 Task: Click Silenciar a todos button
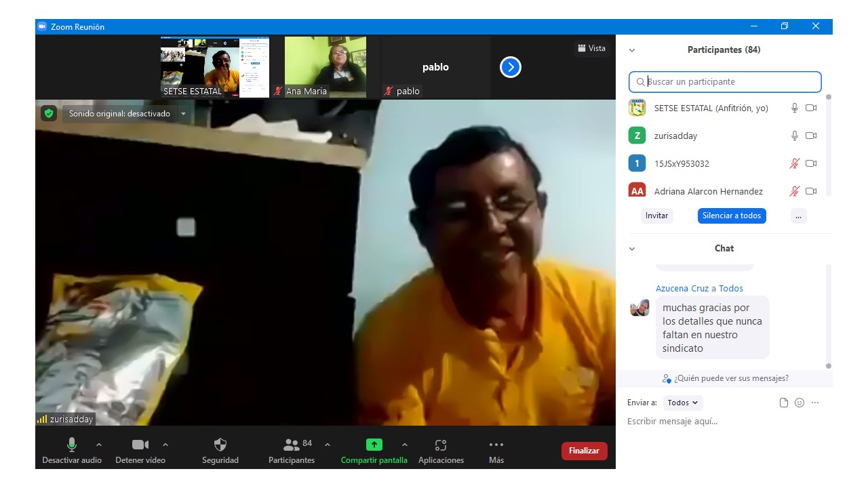pyautogui.click(x=732, y=216)
